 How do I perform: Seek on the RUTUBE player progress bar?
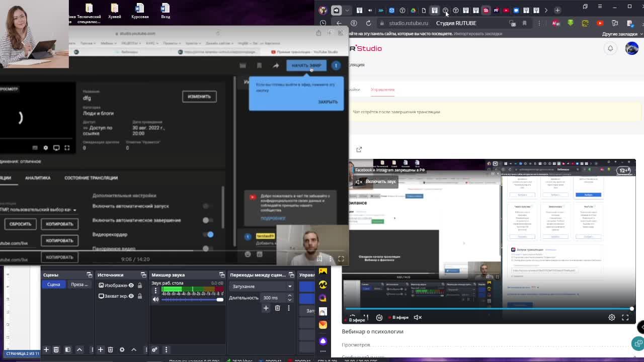[488, 309]
